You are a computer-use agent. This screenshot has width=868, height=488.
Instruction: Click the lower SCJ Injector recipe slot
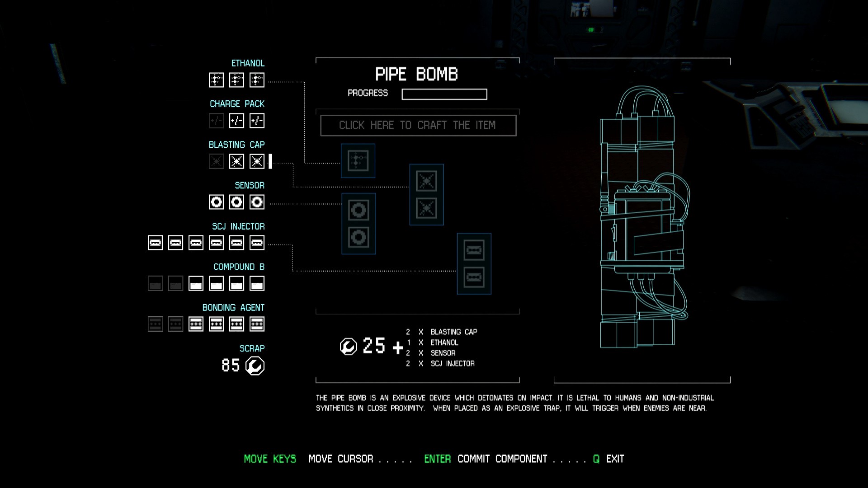[x=474, y=277]
